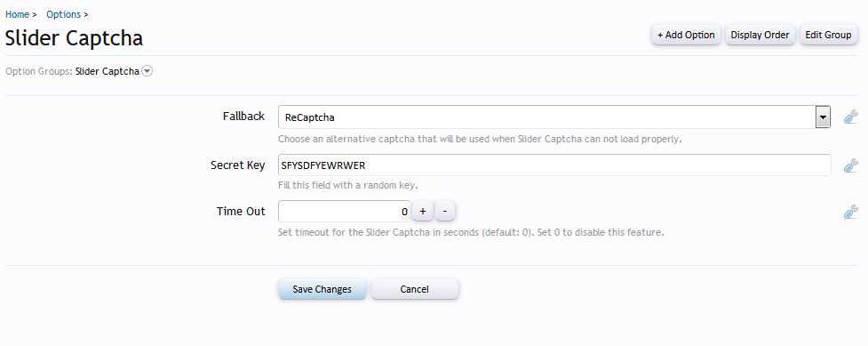Cancel the option changes
This screenshot has width=868, height=346.
pos(415,289)
